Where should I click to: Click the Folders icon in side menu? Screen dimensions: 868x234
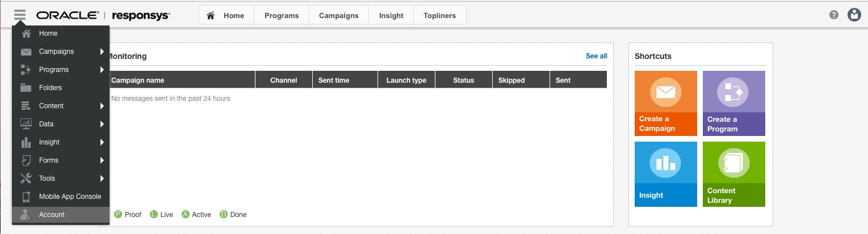click(26, 88)
